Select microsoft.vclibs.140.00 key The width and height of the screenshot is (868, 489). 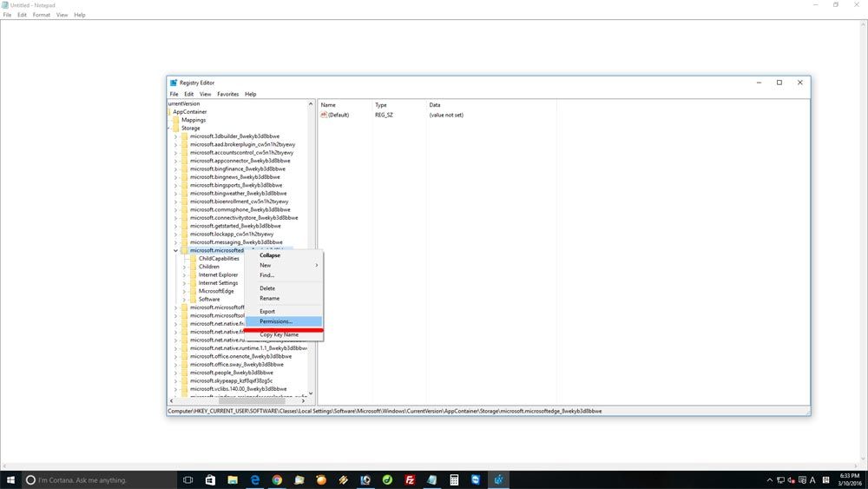[x=239, y=389]
